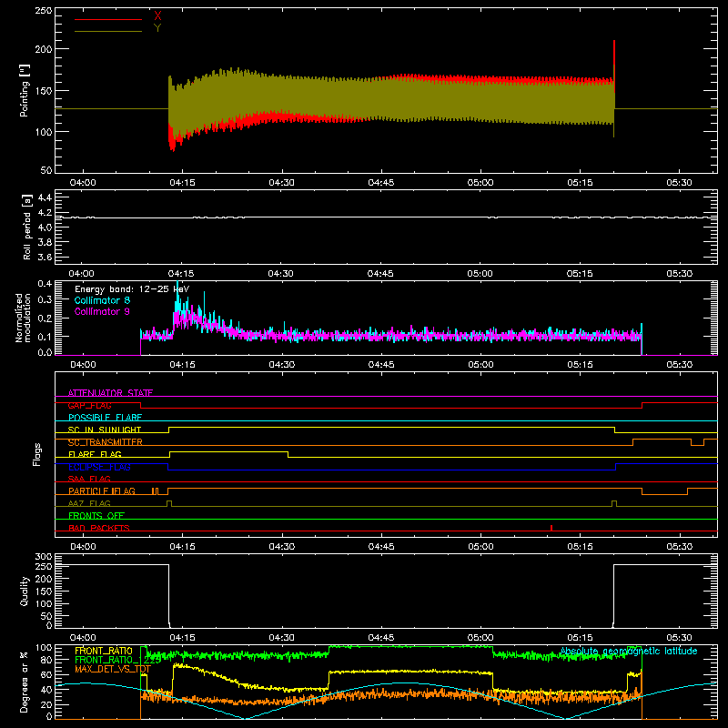Select the 'Y' legend label in Pointing plot

[x=157, y=28]
